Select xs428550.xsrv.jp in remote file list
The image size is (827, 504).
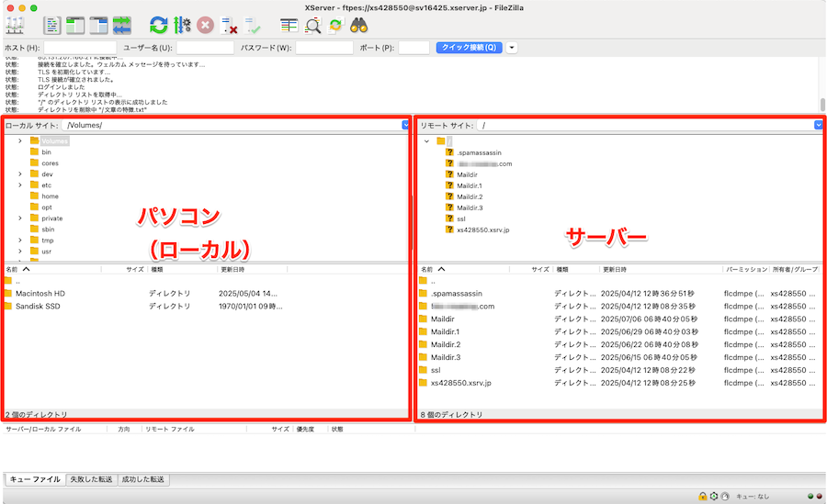pyautogui.click(x=460, y=383)
